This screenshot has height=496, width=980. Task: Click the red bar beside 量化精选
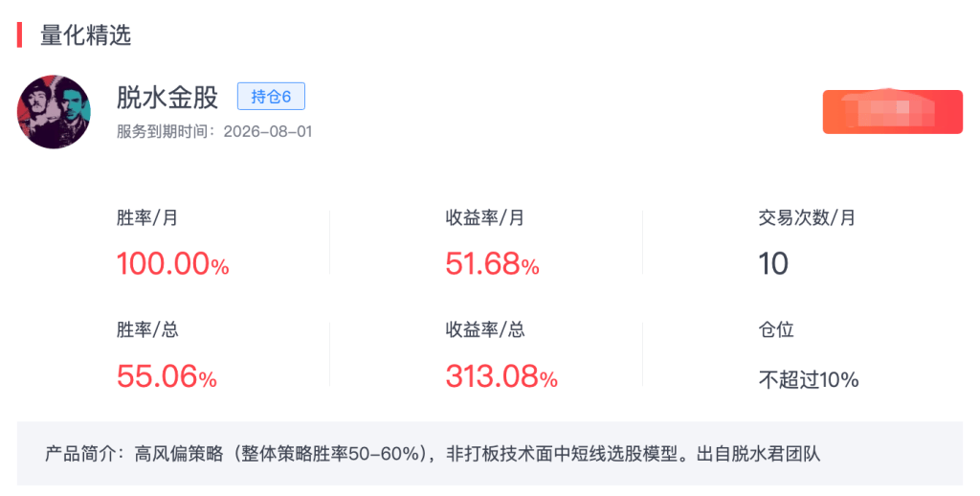[x=20, y=35]
